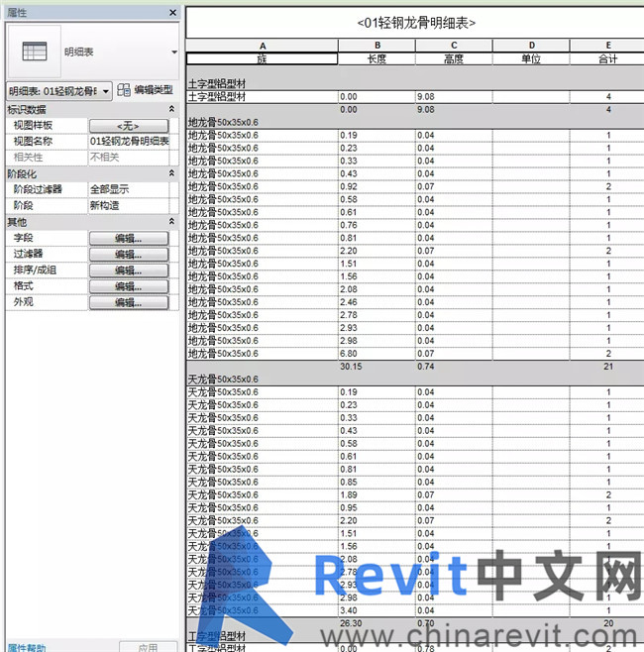644x652 pixels.
Task: Select column D header
Action: click(531, 46)
